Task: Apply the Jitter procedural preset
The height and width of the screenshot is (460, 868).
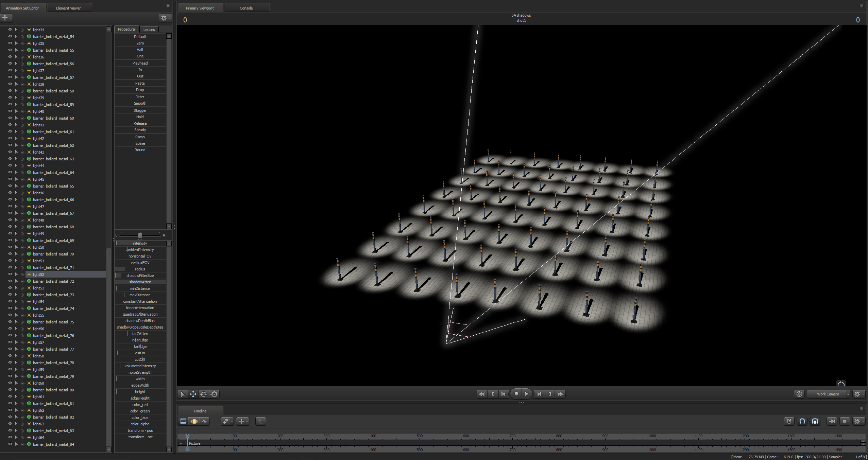Action: coord(140,97)
